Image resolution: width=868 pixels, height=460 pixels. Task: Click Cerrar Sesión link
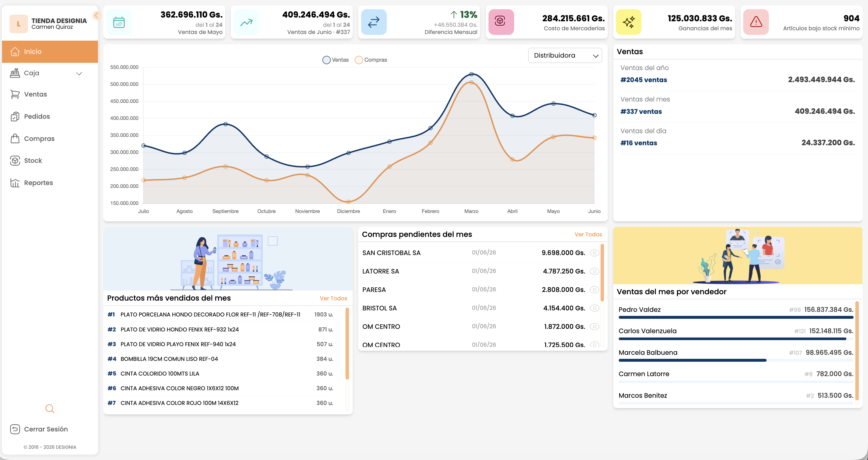(46, 429)
